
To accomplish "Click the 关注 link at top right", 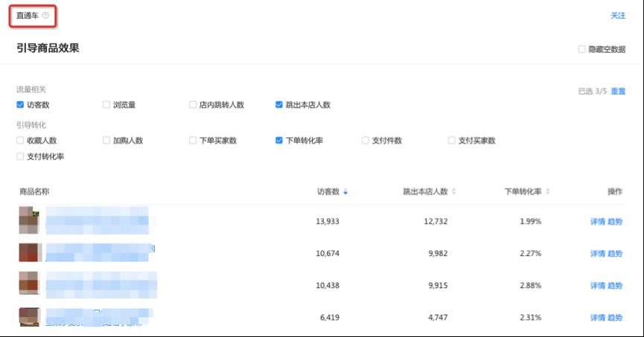I will [618, 16].
